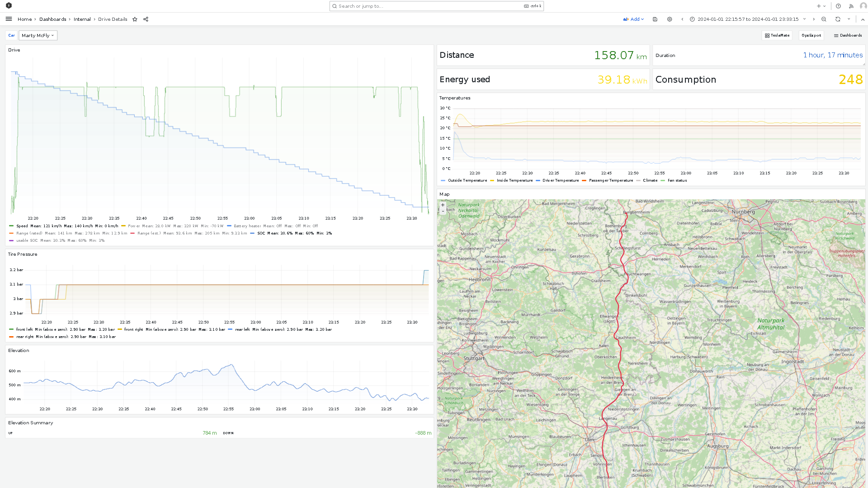Click the Distance panel title
Screen dimensions: 868x488
click(457, 55)
